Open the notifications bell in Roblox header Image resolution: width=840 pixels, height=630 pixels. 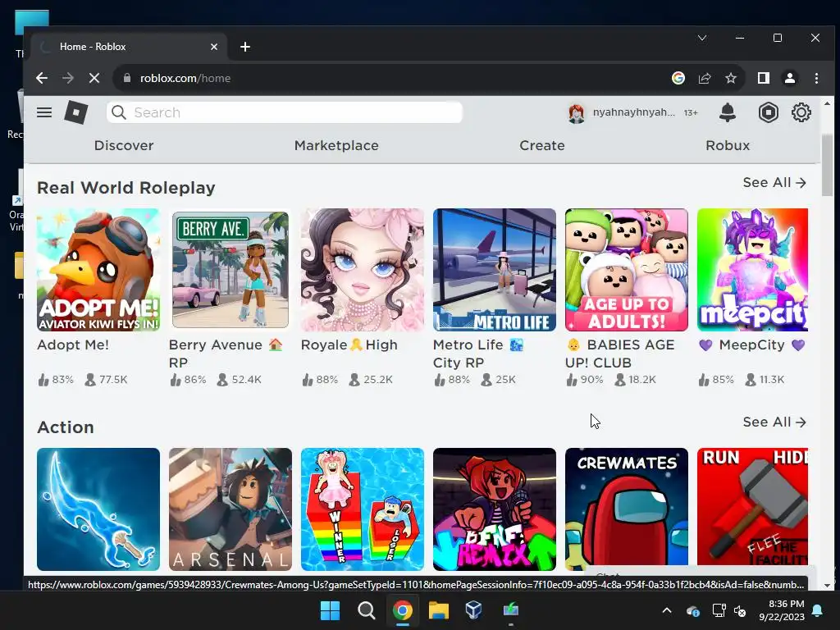727,112
